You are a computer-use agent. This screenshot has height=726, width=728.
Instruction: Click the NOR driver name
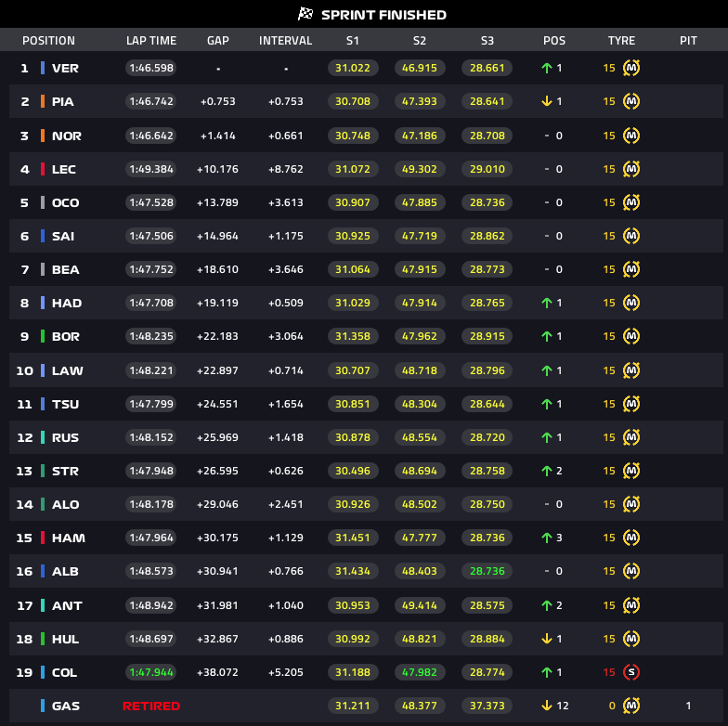click(67, 136)
